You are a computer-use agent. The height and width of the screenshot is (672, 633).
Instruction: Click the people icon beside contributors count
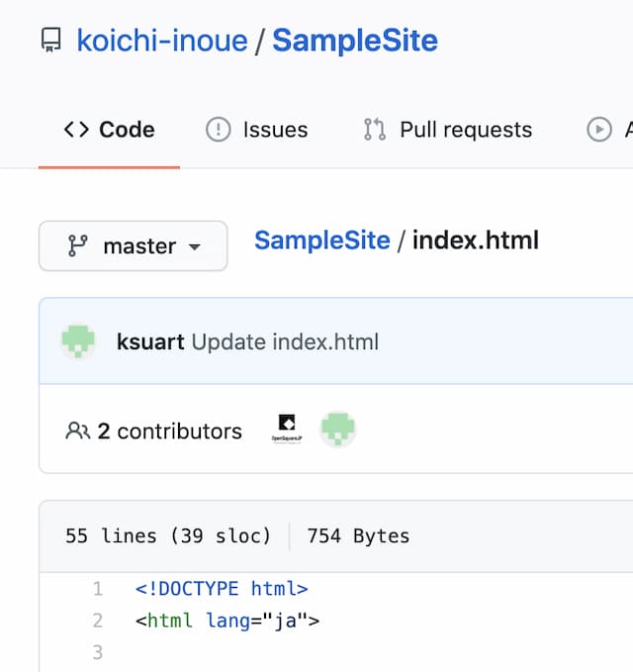click(77, 431)
